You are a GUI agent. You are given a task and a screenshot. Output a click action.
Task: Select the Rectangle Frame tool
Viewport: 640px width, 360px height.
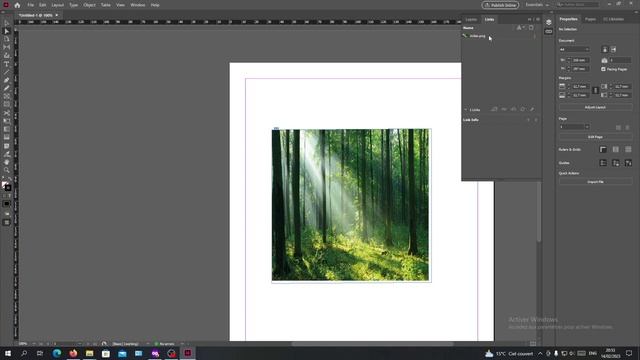(7, 97)
